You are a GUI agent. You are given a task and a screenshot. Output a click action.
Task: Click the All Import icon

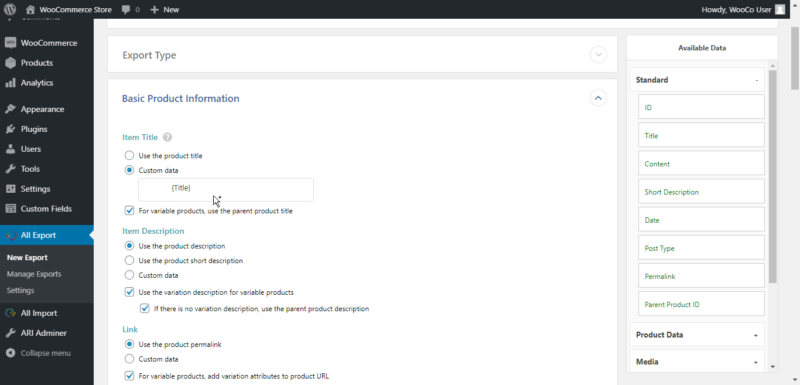coord(11,313)
